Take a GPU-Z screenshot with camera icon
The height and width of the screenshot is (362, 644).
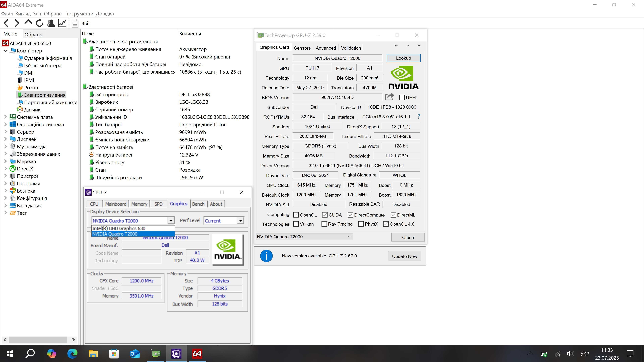[x=396, y=45]
